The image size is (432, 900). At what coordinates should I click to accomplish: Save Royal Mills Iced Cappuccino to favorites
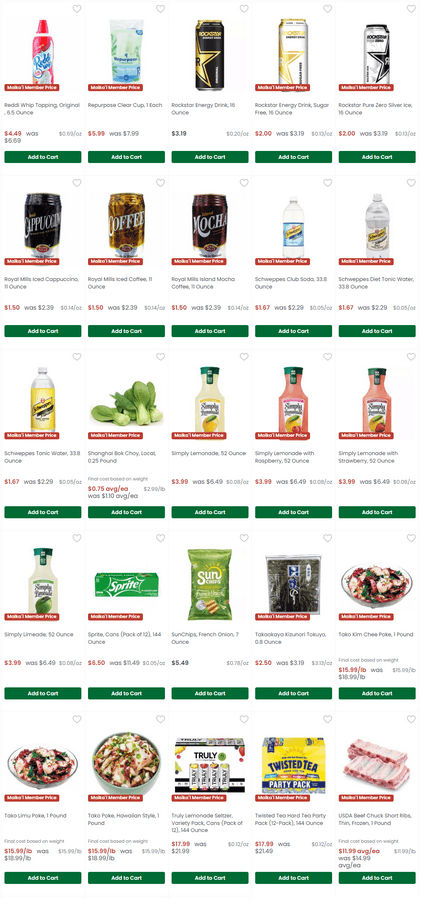(x=76, y=183)
